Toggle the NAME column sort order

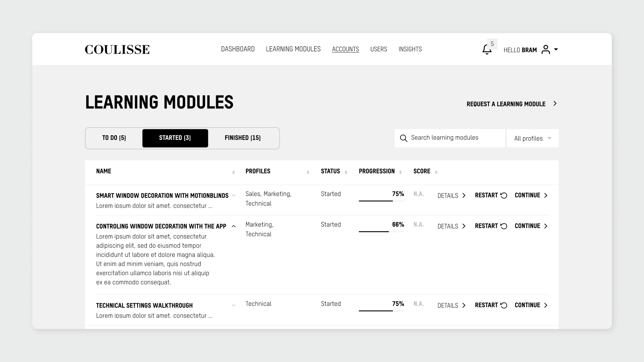coord(233,172)
